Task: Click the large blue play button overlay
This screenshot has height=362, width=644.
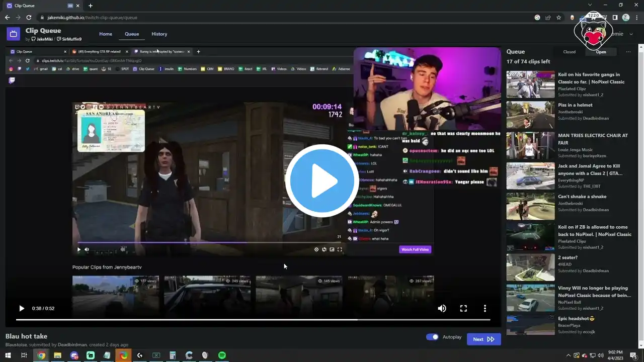Action: [x=322, y=180]
